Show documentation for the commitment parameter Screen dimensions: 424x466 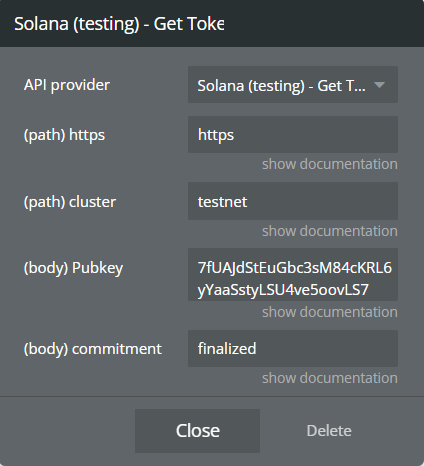pyautogui.click(x=330, y=378)
